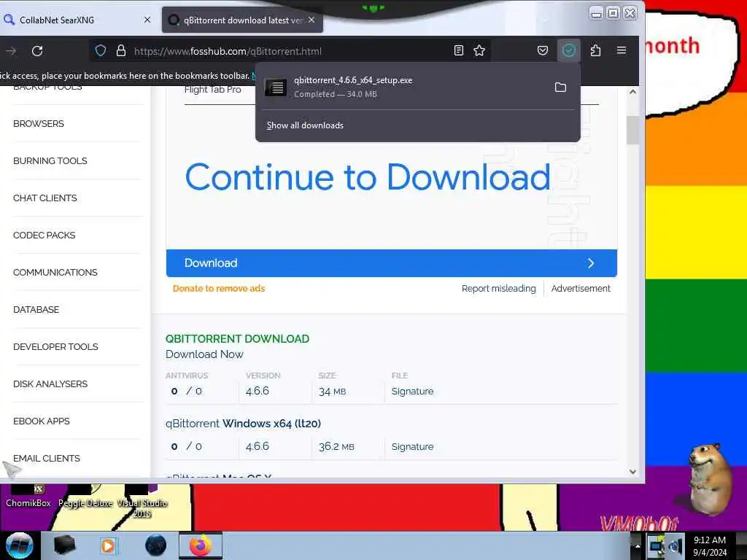Click the taskbar clock 9:12 AM

(x=710, y=545)
